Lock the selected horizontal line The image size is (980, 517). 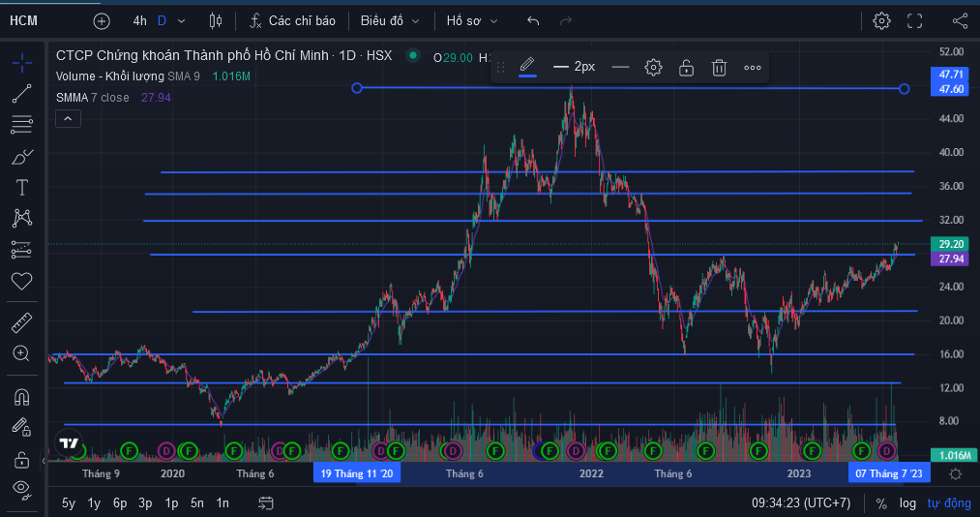click(x=686, y=68)
